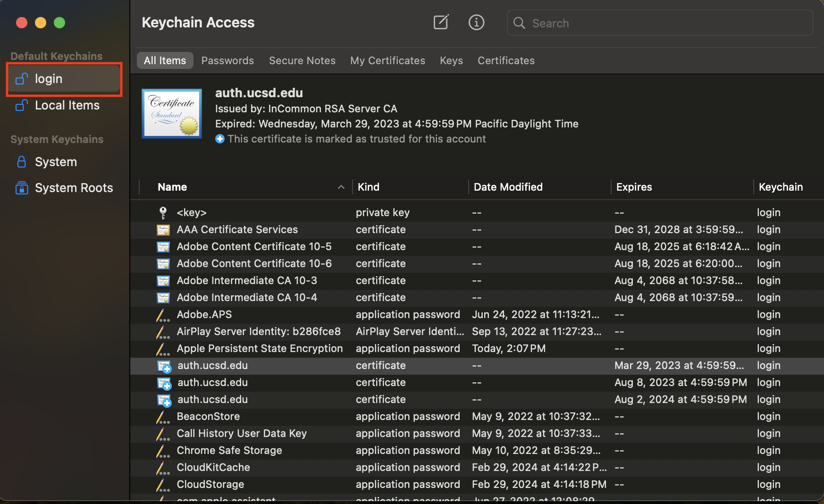
Task: Click the magnifying glass in the Search bar
Action: (519, 23)
